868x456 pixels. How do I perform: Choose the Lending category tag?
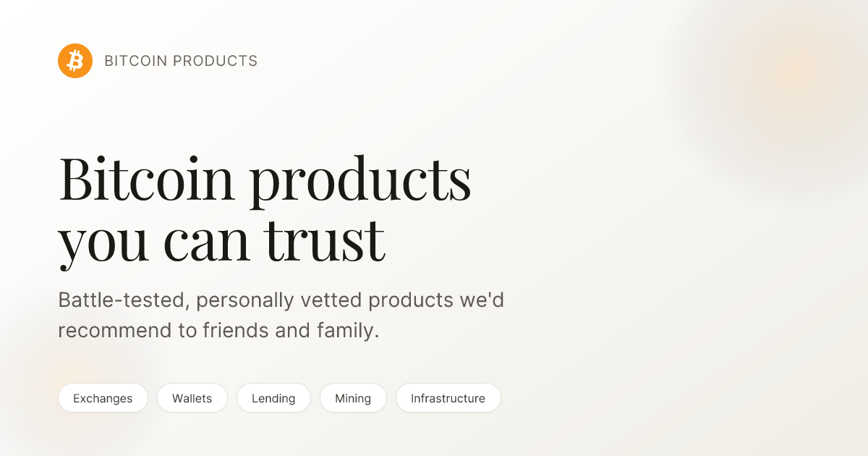point(273,398)
